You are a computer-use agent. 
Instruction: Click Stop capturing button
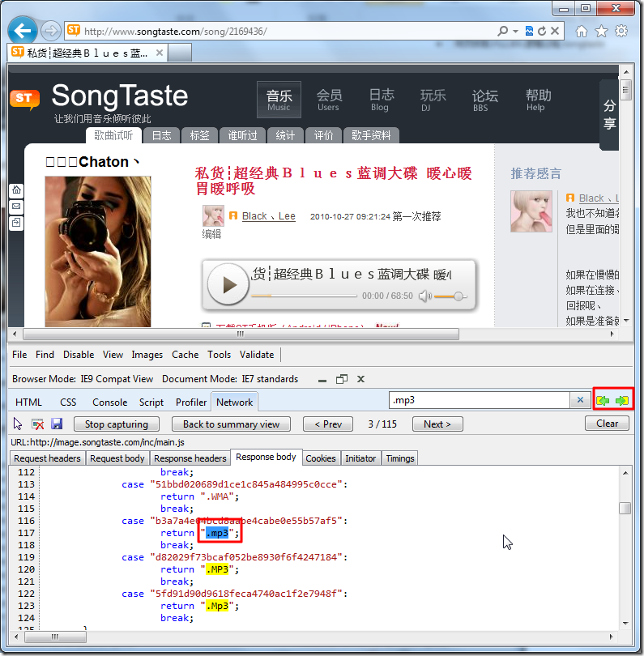coord(117,424)
